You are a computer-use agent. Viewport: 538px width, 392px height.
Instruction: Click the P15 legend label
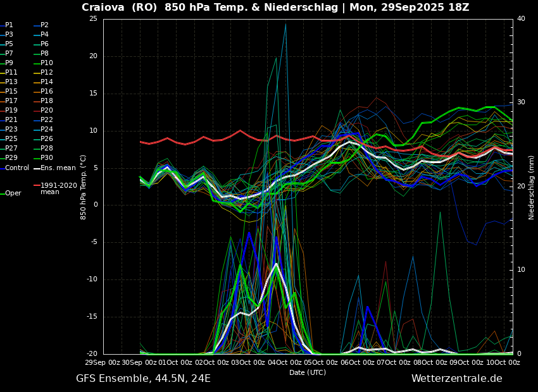[11, 92]
